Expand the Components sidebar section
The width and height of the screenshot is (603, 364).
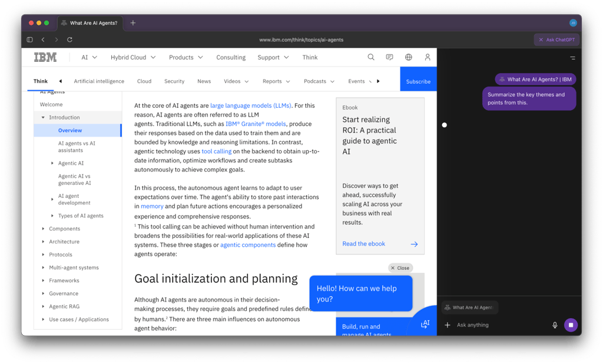coord(43,229)
